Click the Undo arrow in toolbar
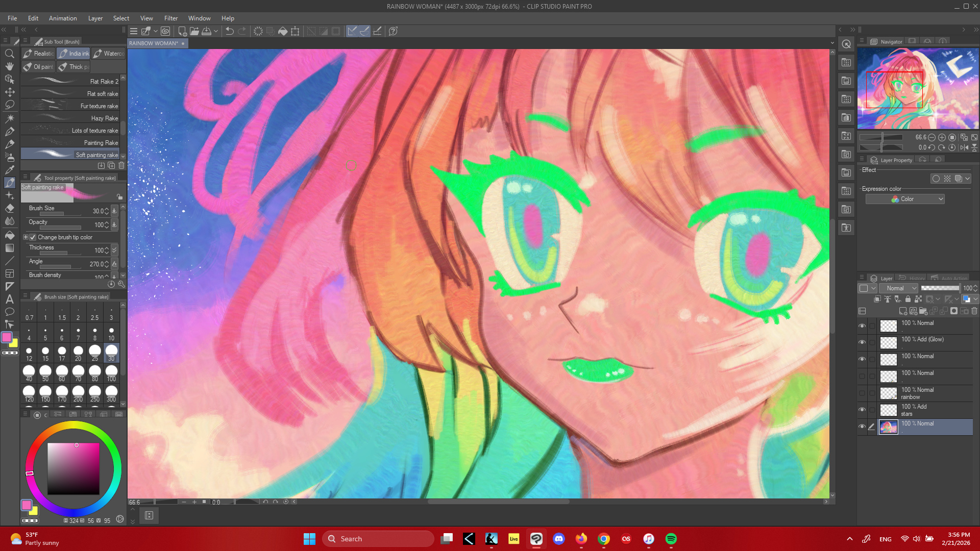 [x=230, y=31]
